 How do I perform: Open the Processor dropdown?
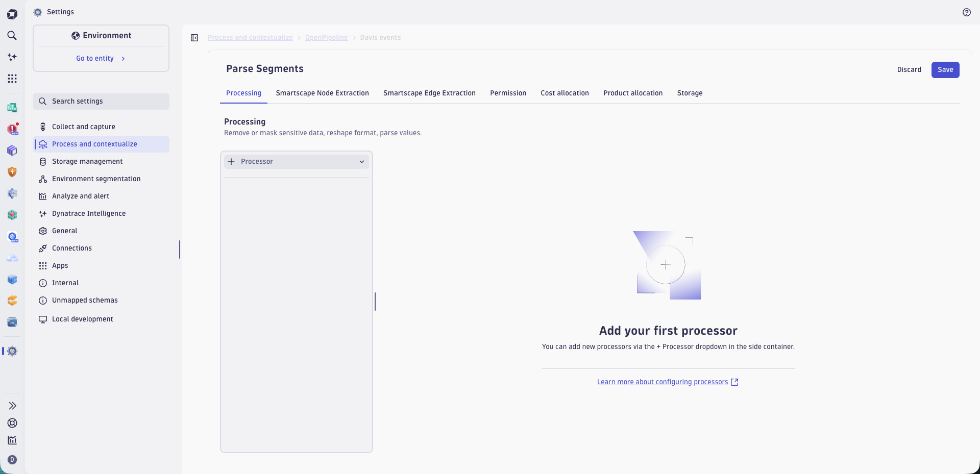296,161
